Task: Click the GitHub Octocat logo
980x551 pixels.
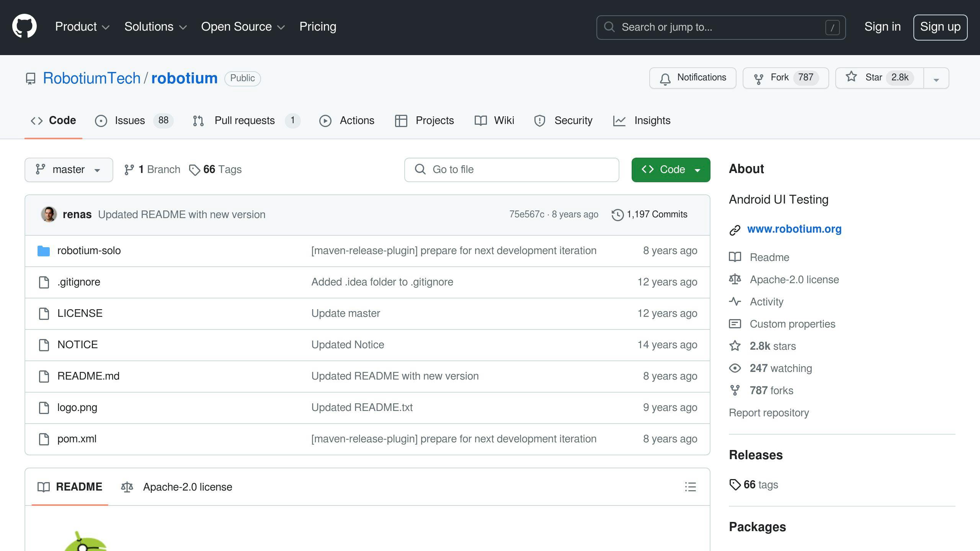Action: pos(24,26)
